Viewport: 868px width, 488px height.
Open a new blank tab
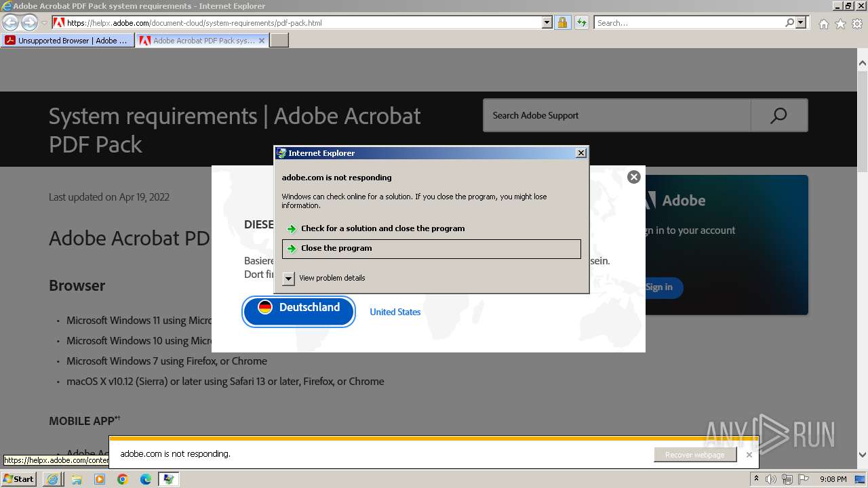(279, 41)
